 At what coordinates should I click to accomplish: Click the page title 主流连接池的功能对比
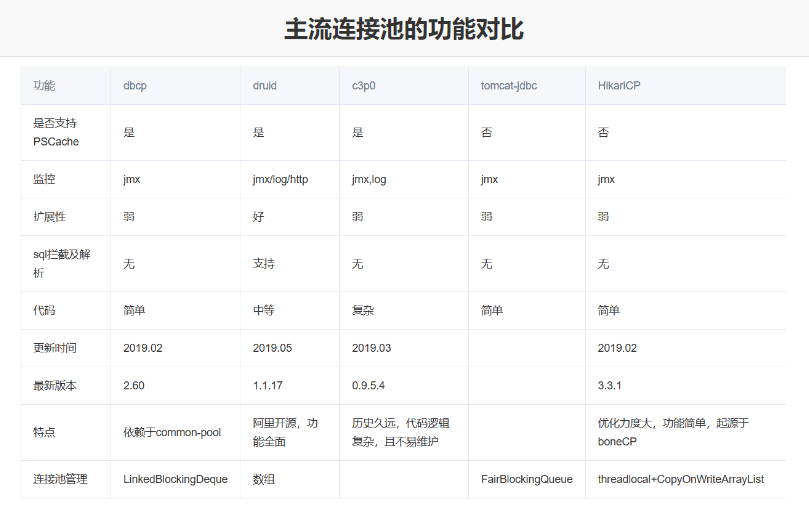point(404,29)
